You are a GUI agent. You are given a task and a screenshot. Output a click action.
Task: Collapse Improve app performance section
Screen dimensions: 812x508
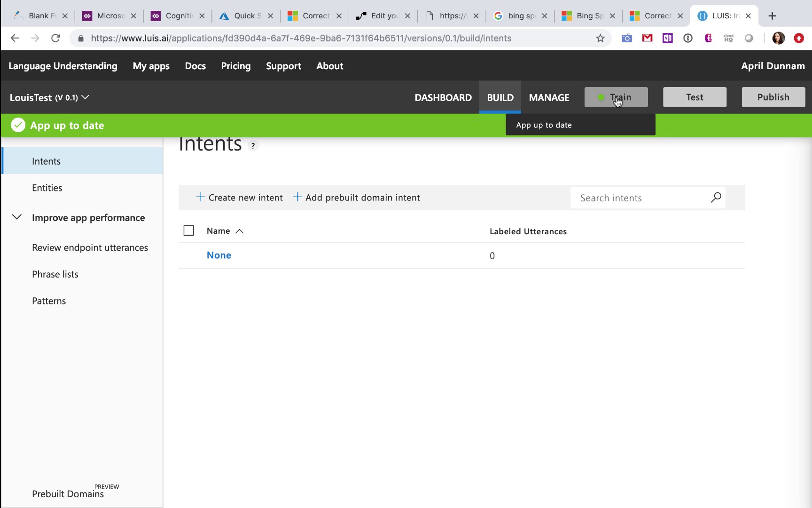click(x=17, y=217)
